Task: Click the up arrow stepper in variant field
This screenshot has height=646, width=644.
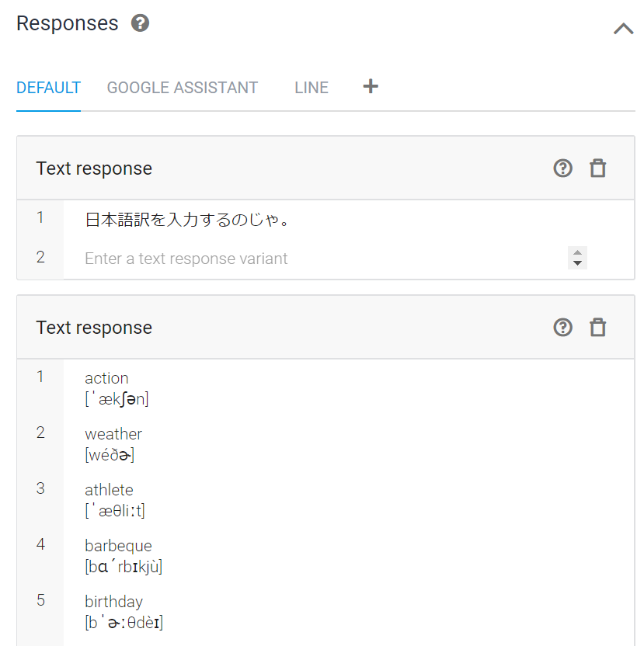Action: click(x=577, y=252)
